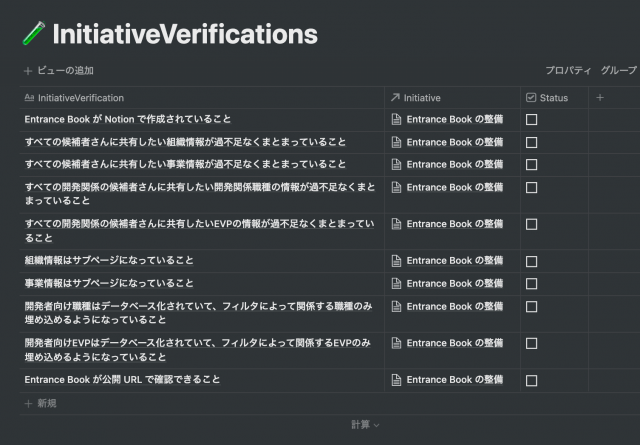Check Status for 開発者向けEVP row
640x445 pixels.
531,343
